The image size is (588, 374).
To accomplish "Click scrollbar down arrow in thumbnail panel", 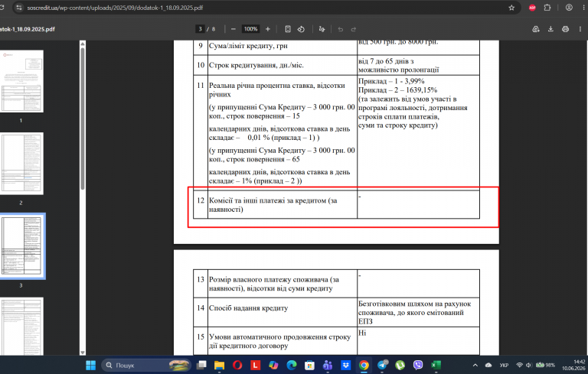I will click(x=83, y=353).
